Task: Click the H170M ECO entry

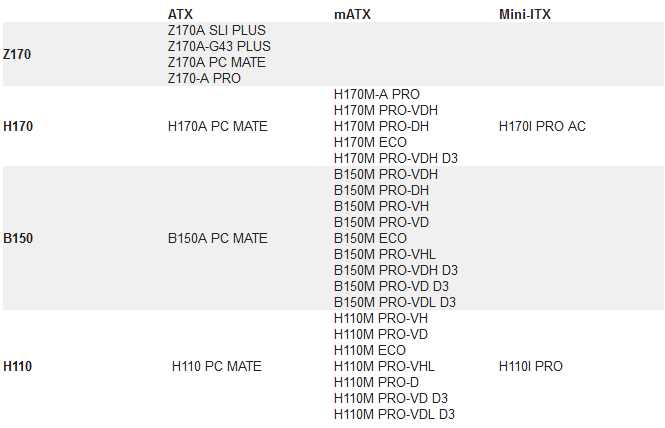Action: tap(370, 142)
